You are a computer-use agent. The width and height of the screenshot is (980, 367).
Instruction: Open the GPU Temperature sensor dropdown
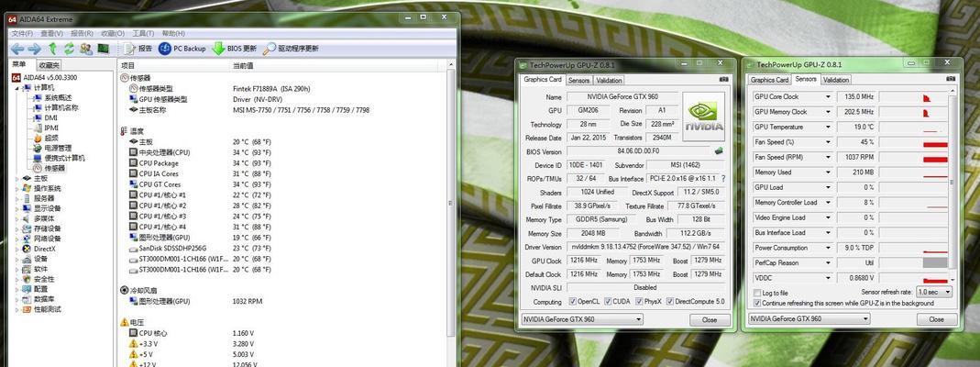(x=828, y=127)
